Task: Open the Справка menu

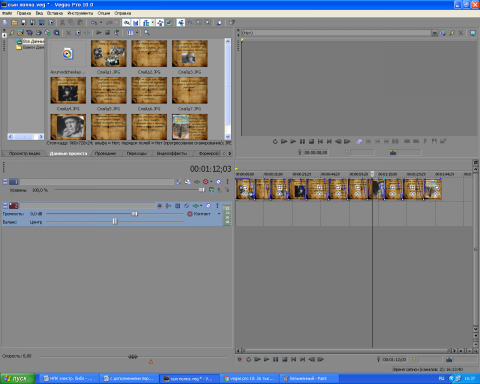Action: pos(123,13)
